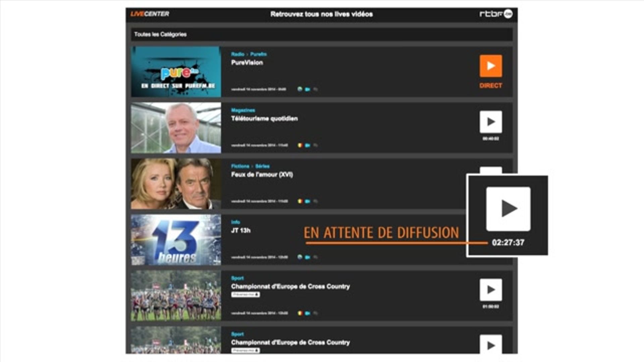Click the play icon beside Télétourisme quotidien
This screenshot has width=644, height=362.
coord(491,122)
